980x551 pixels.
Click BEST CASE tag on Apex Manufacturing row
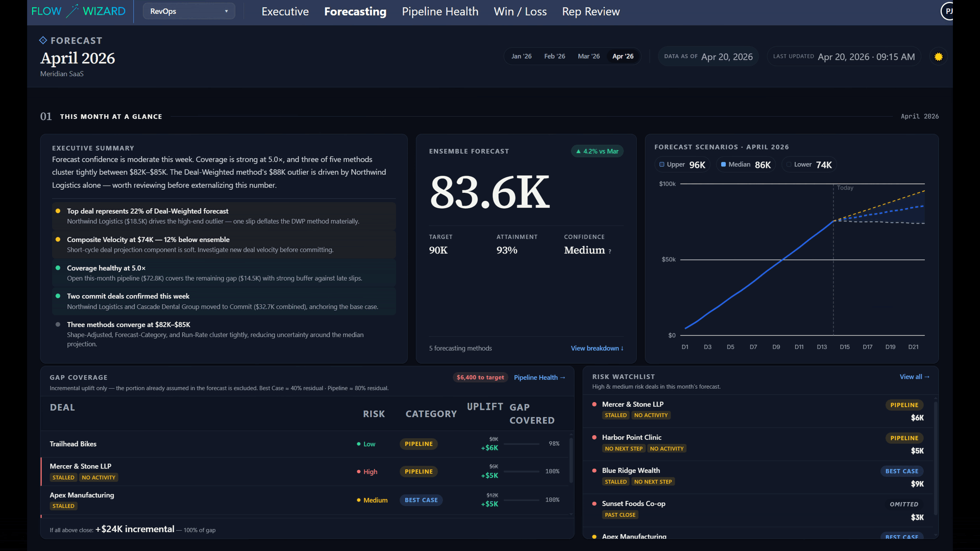421,500
